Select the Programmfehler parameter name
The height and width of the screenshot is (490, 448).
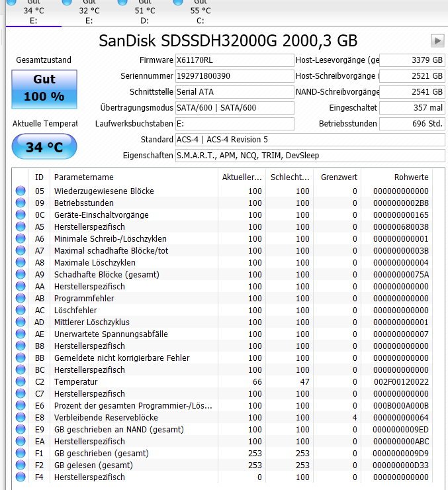tap(84, 299)
